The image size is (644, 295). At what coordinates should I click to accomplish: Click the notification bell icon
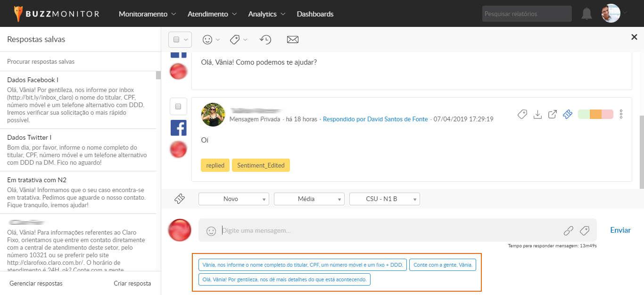pyautogui.click(x=586, y=14)
